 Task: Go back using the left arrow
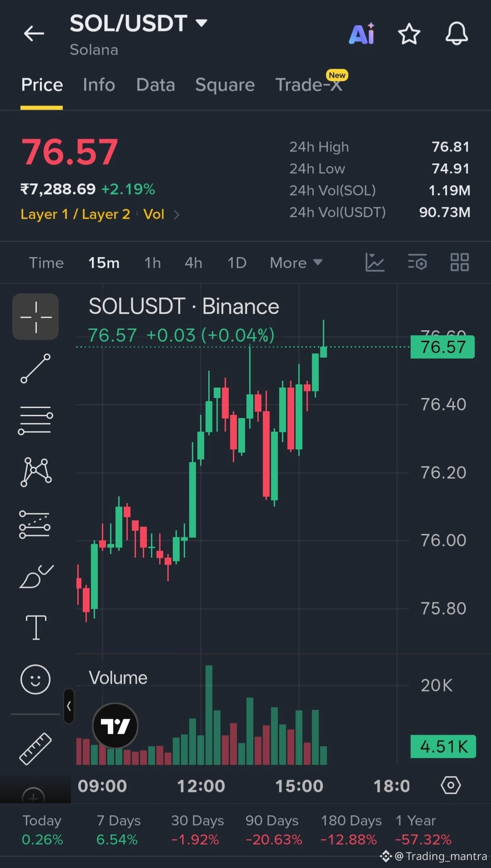34,34
